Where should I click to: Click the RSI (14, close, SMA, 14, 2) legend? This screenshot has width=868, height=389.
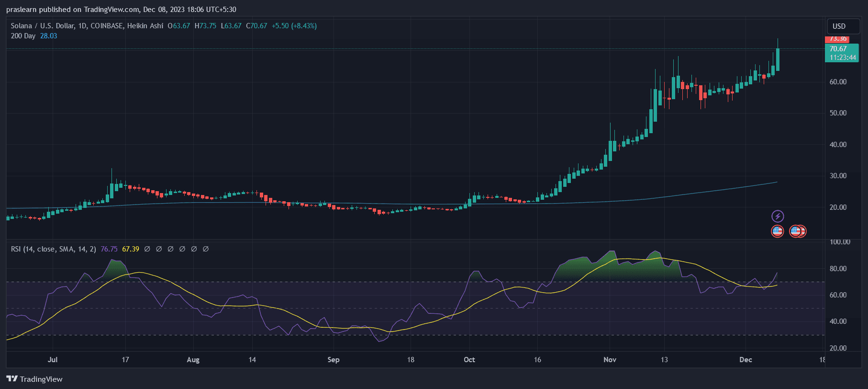pyautogui.click(x=53, y=249)
